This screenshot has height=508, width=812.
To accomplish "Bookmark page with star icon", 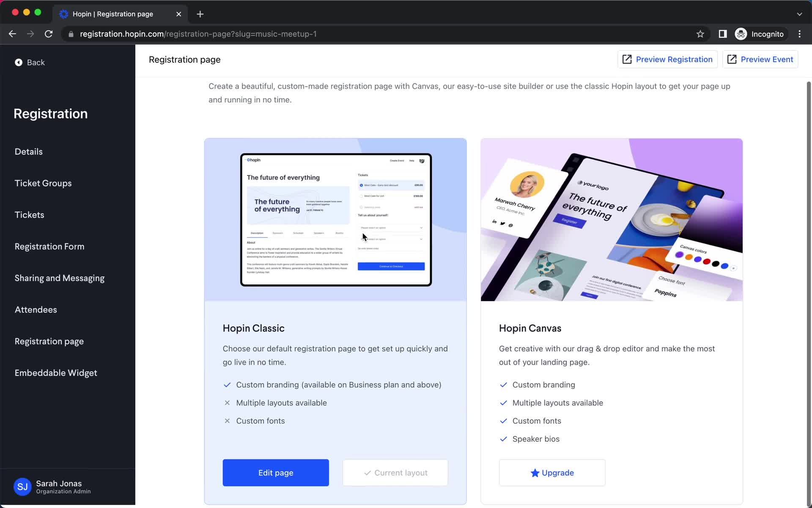I will pyautogui.click(x=700, y=34).
